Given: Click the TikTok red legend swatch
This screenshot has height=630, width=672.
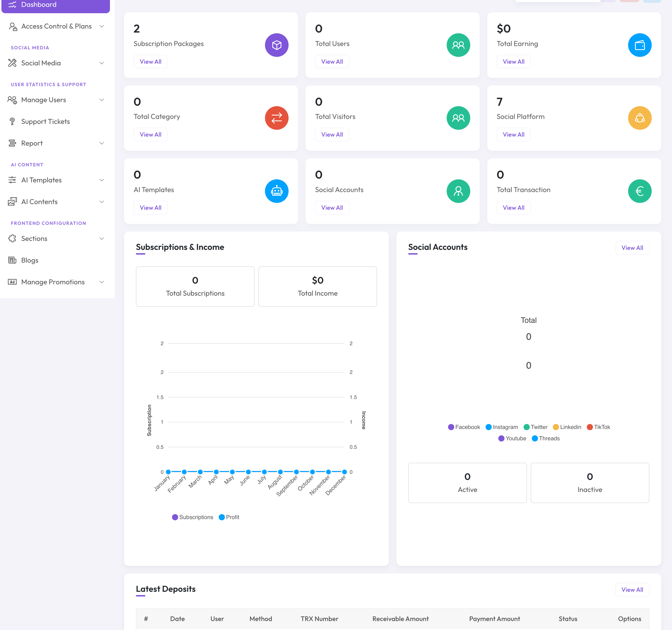Looking at the screenshot, I should point(589,427).
